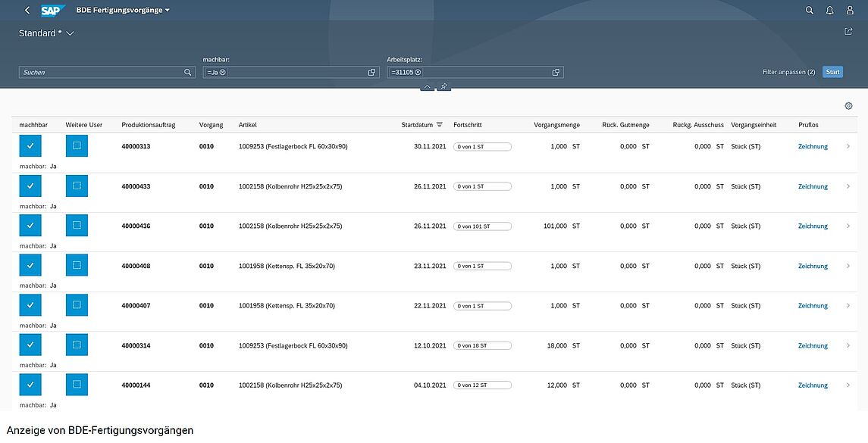Image resolution: width=868 pixels, height=443 pixels.
Task: Click the Vorgang column header
Action: pyautogui.click(x=211, y=125)
